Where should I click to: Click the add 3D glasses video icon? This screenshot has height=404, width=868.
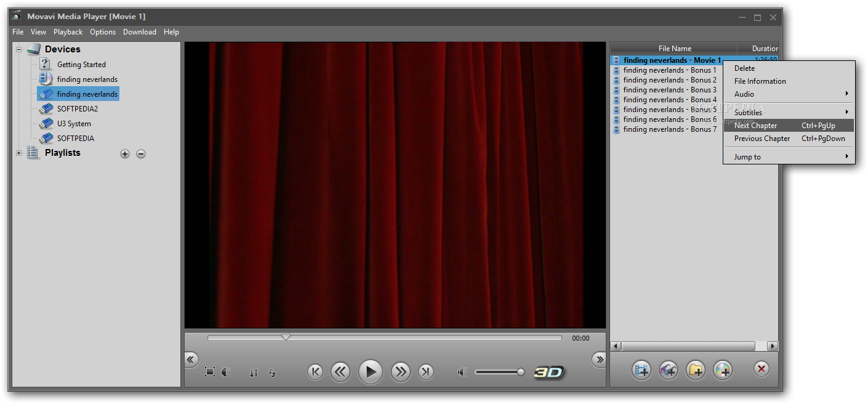pyautogui.click(x=669, y=370)
